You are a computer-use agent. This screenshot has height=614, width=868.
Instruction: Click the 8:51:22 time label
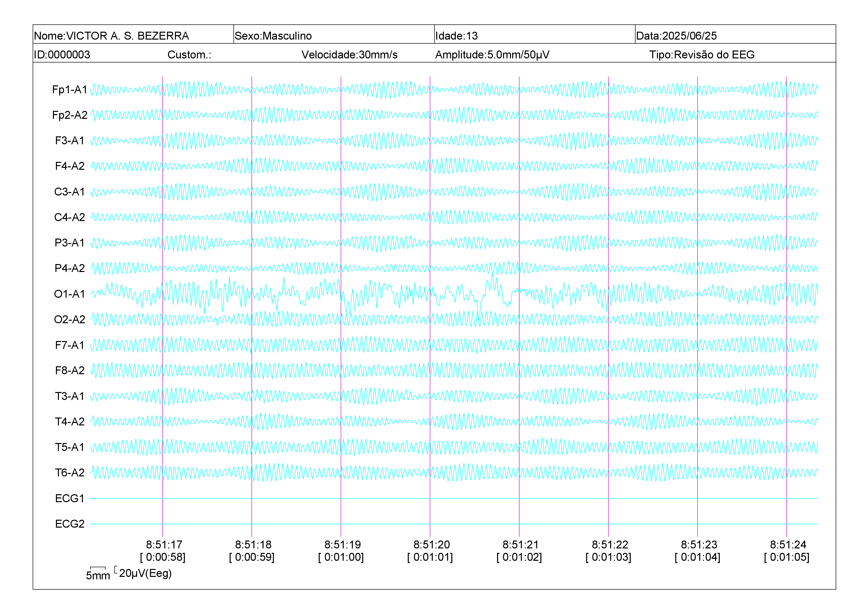[610, 545]
